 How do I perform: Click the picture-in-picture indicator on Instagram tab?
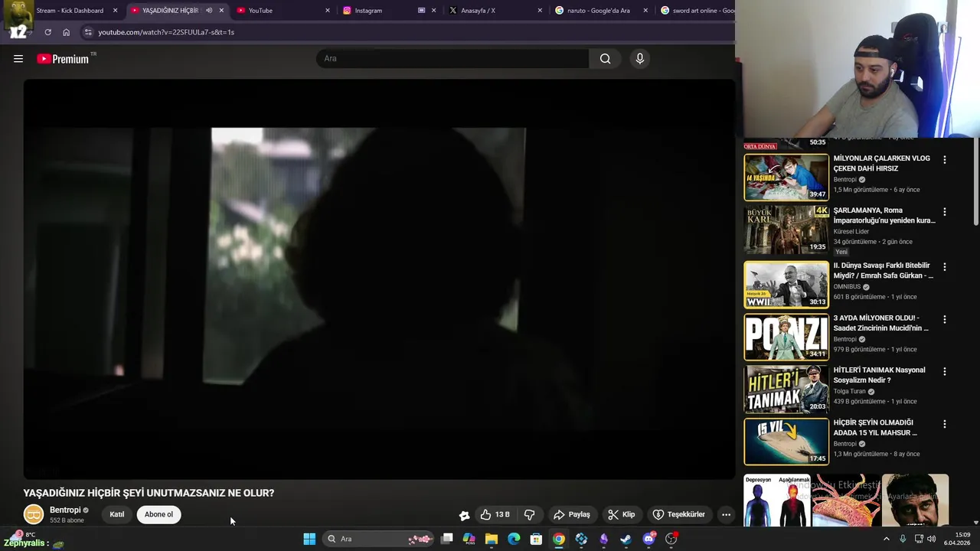coord(422,11)
